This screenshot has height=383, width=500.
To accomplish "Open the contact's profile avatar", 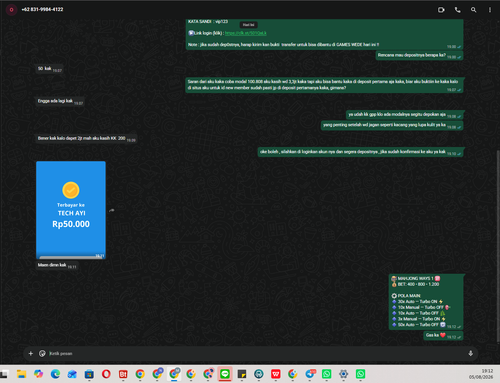I will pos(11,10).
